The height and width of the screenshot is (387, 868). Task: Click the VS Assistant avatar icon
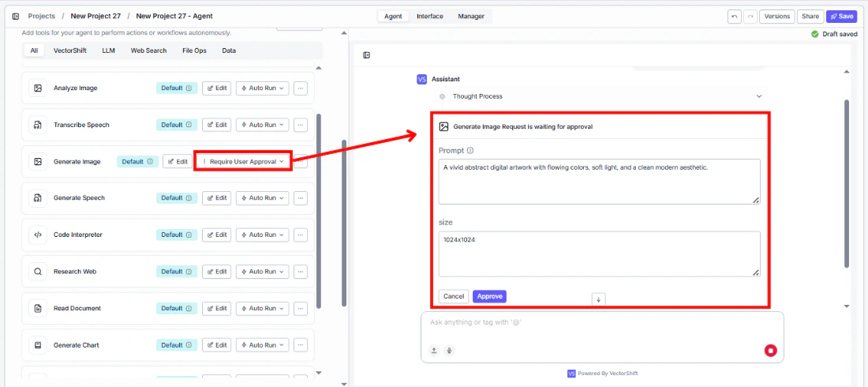coord(422,79)
